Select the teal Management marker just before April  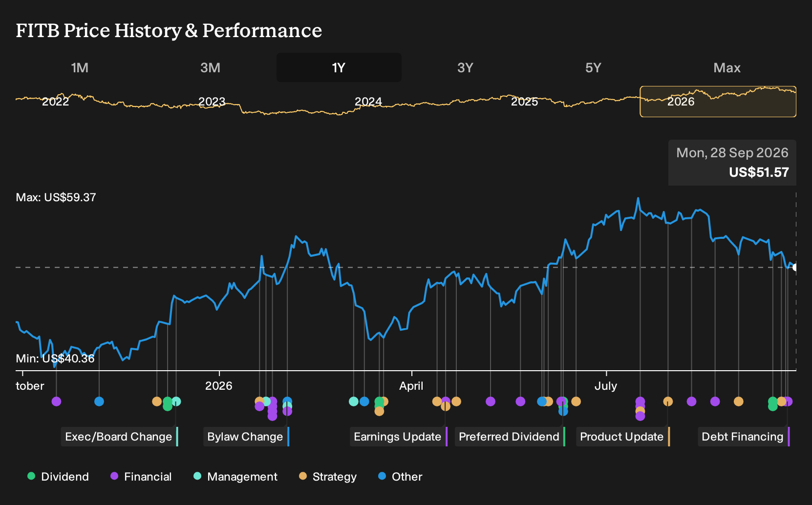click(354, 401)
